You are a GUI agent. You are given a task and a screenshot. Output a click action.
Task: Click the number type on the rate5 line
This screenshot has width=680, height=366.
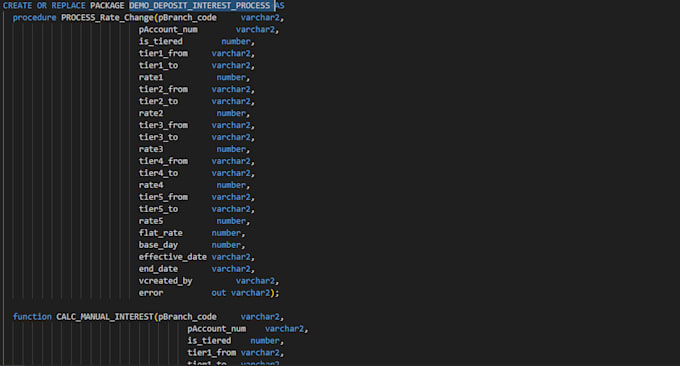tap(231, 221)
